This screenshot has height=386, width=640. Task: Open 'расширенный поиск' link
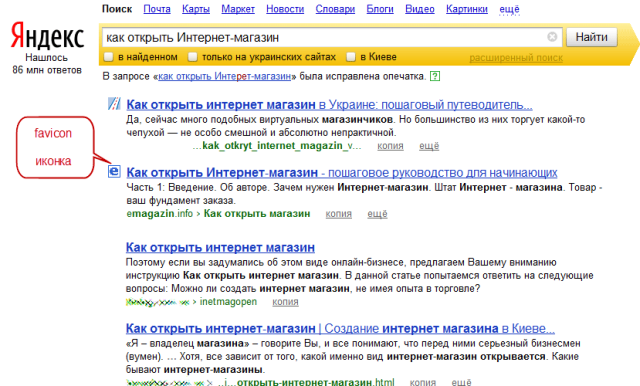[516, 58]
